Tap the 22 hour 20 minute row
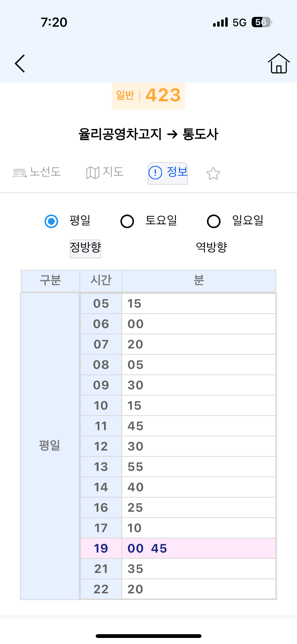This screenshot has width=297, height=644. 178,589
